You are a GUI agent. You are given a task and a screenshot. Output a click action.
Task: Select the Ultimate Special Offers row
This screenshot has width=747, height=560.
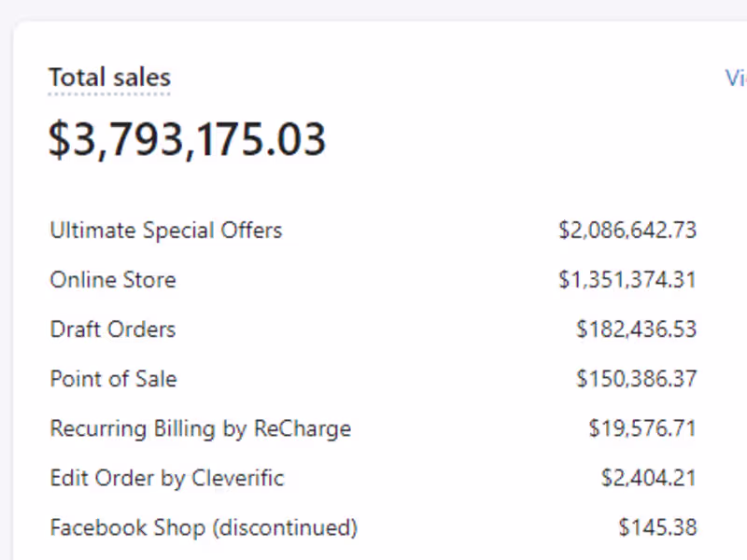(165, 230)
